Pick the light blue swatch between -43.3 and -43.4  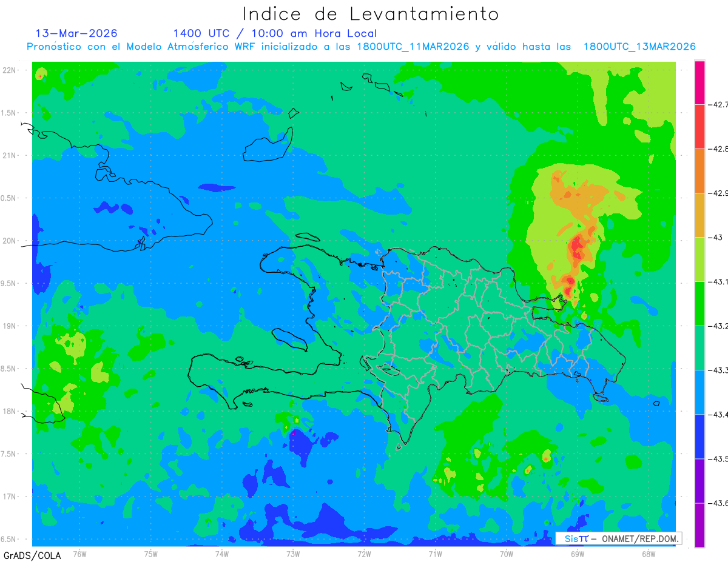tap(699, 392)
